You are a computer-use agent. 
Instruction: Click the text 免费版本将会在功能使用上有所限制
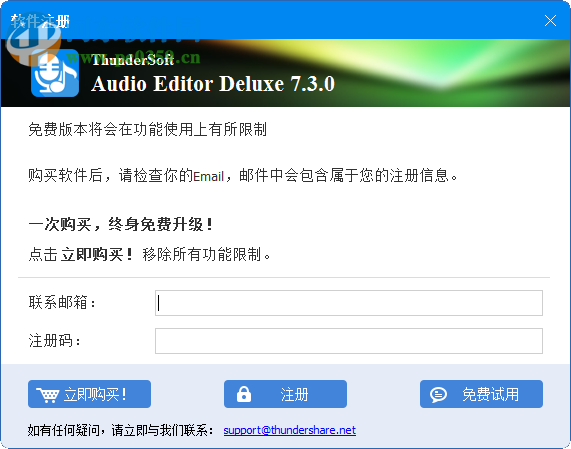click(147, 130)
